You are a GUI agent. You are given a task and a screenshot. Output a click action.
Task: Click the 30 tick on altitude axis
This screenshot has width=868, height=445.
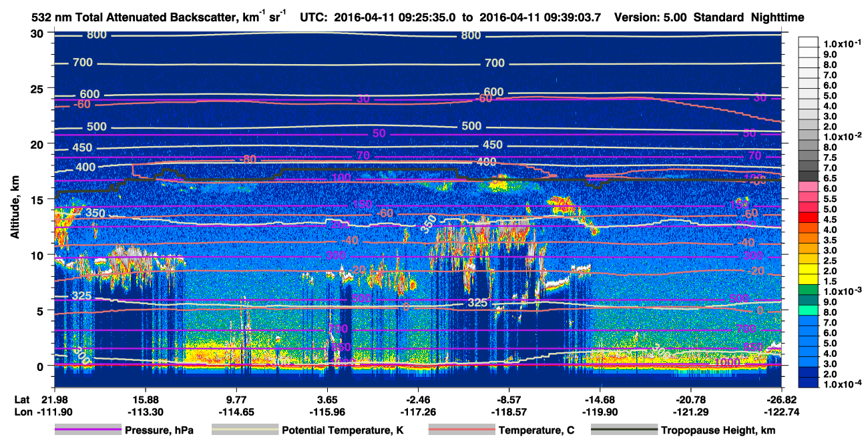pos(38,33)
